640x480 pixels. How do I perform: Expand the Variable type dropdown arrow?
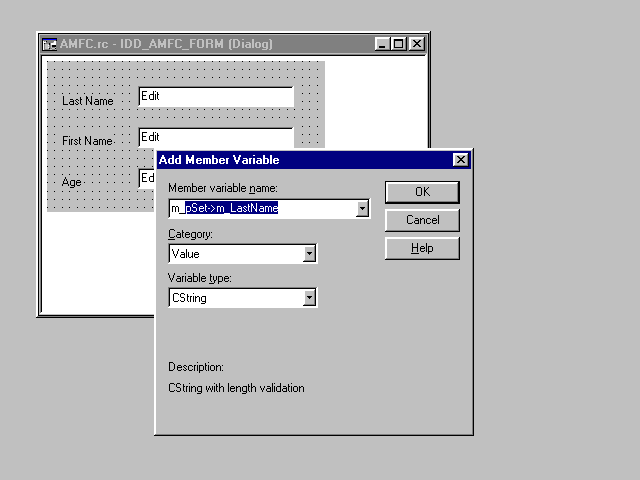pyautogui.click(x=310, y=298)
